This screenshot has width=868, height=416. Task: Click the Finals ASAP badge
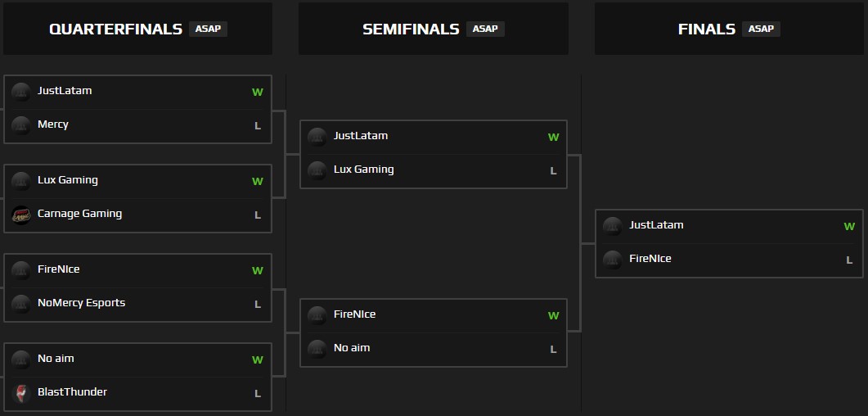coord(761,29)
